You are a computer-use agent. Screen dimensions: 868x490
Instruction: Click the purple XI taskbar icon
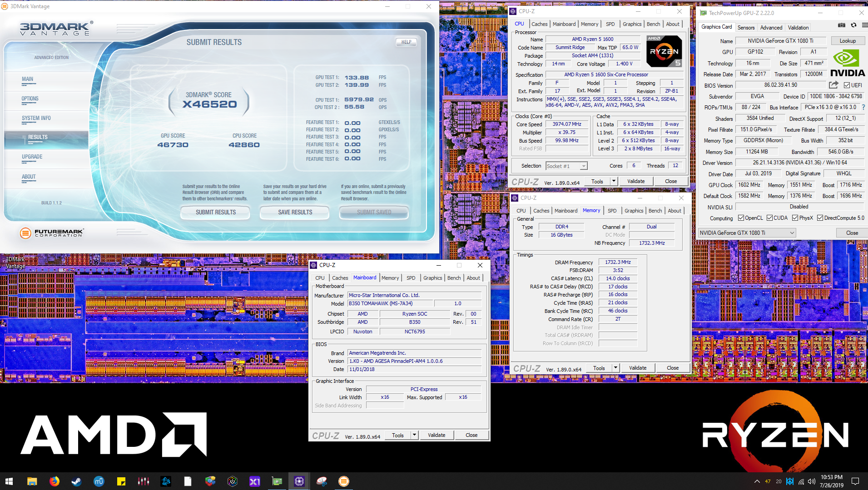[255, 481]
